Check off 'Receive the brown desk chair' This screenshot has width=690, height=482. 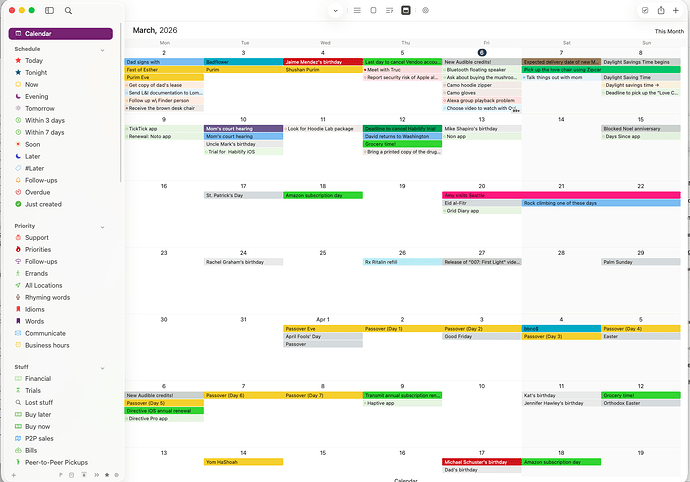tap(128, 108)
